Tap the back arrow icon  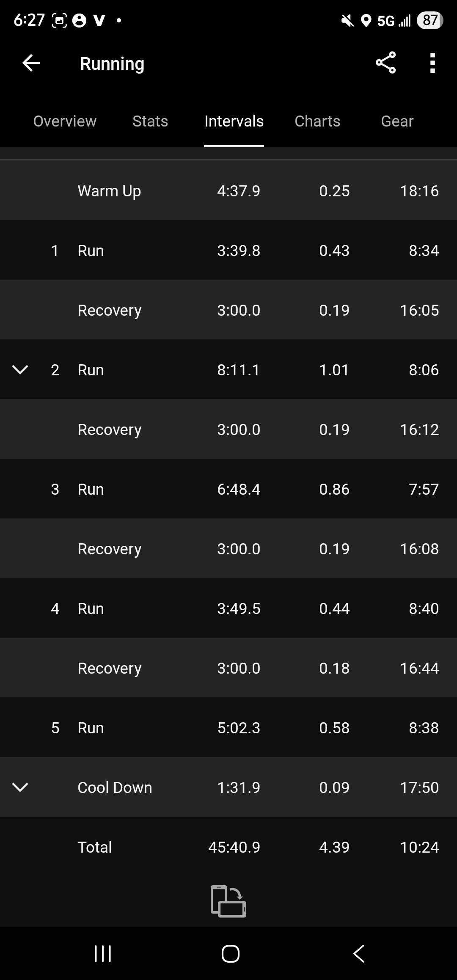[31, 63]
